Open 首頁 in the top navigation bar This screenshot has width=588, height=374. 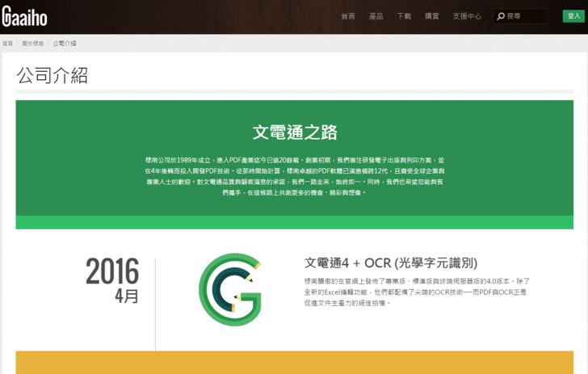tap(348, 16)
